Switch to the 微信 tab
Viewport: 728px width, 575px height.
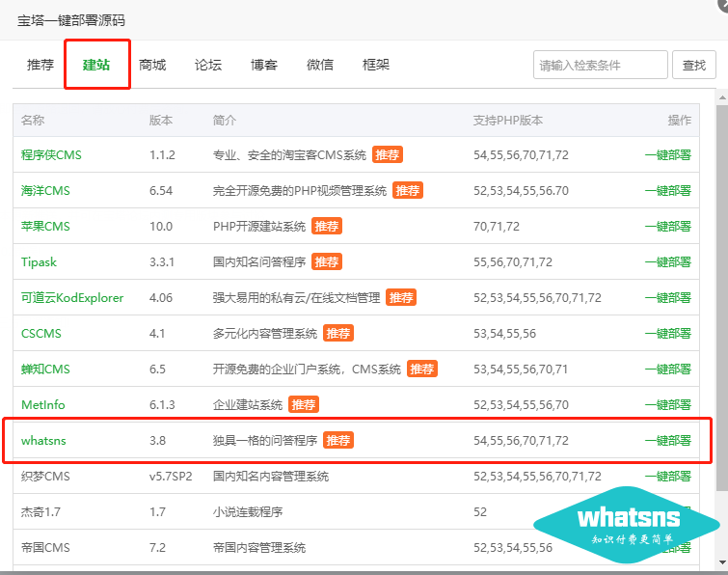pos(320,65)
